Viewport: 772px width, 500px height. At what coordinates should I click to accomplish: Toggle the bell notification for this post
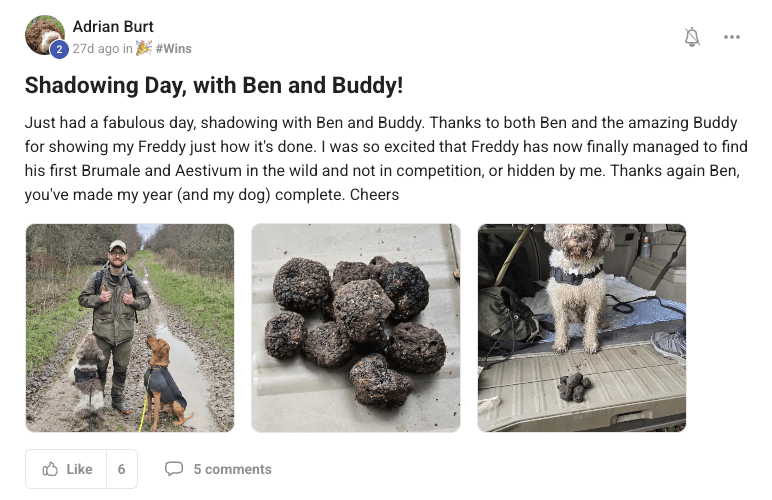click(692, 38)
